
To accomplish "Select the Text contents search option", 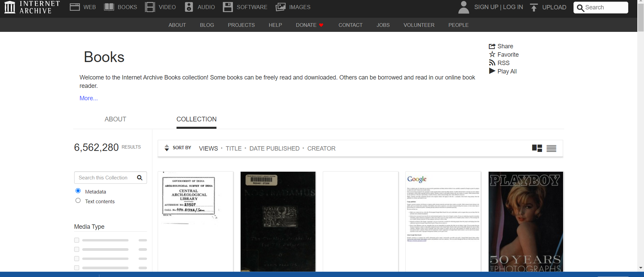I will (x=78, y=201).
